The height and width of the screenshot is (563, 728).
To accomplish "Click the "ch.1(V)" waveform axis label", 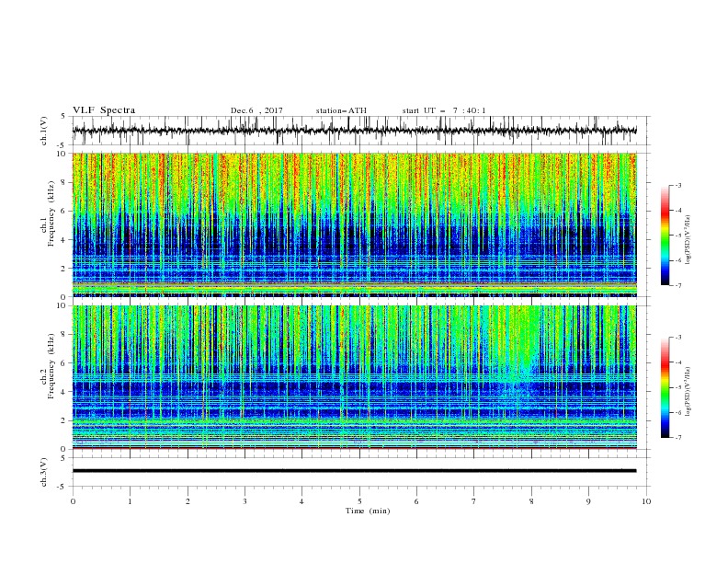I will point(44,131).
